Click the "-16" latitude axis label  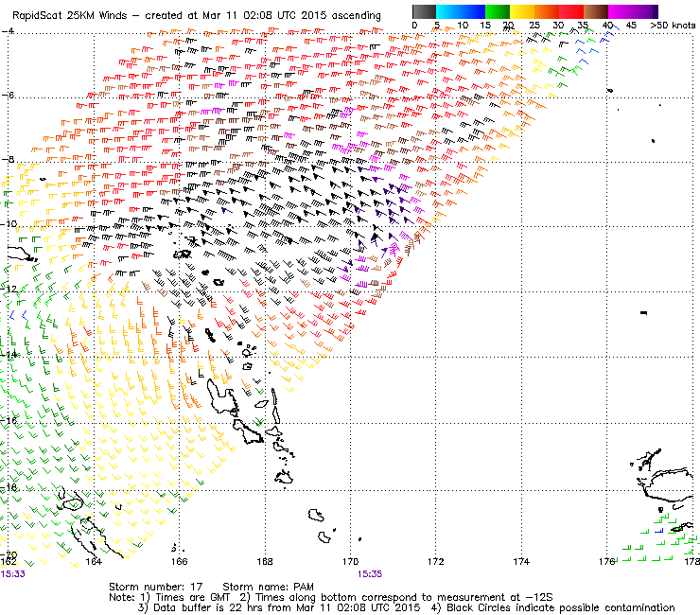click(9, 421)
